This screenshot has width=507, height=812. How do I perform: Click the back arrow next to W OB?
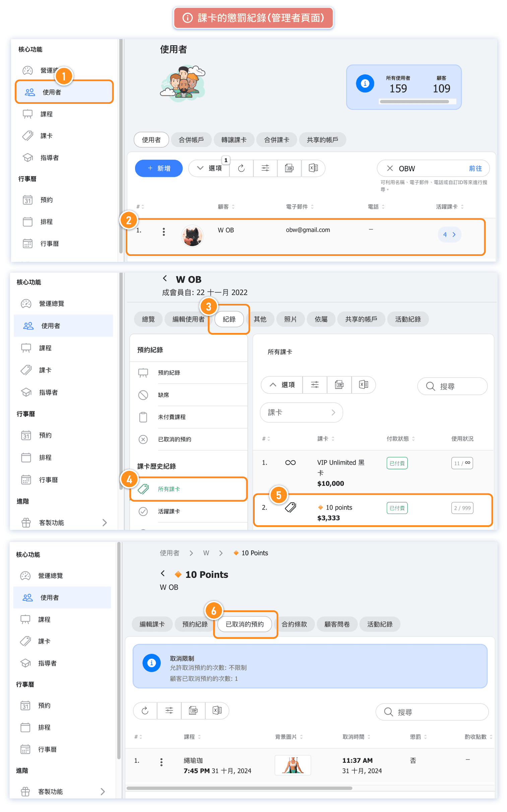click(x=165, y=278)
